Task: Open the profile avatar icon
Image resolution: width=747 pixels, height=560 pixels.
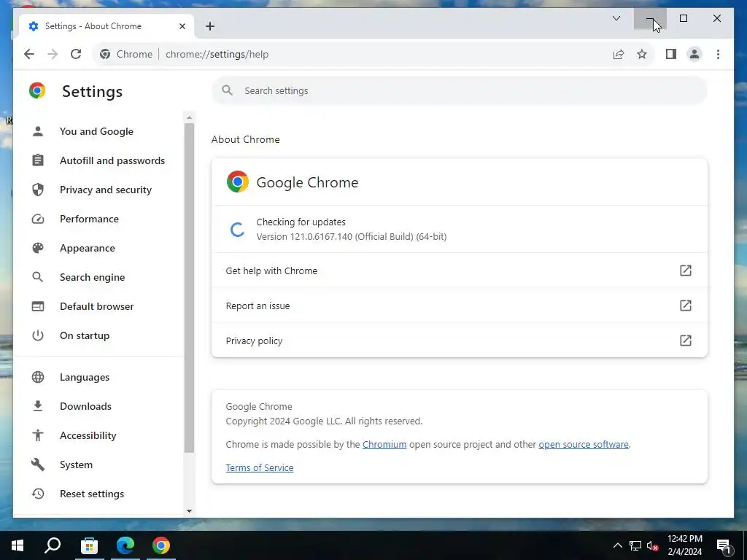Action: (x=694, y=54)
